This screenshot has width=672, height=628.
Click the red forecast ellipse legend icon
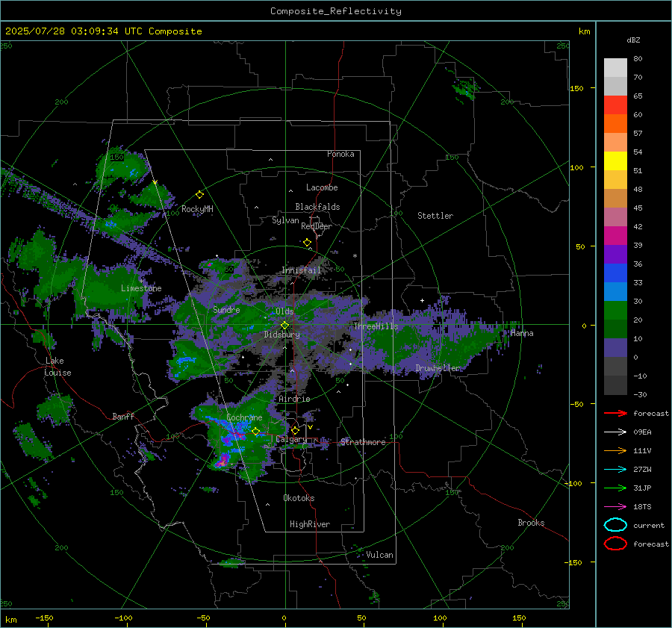click(615, 544)
